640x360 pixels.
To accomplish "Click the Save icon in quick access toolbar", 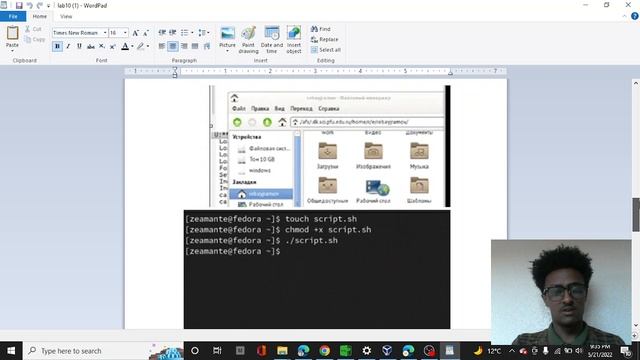I will tap(19, 5).
